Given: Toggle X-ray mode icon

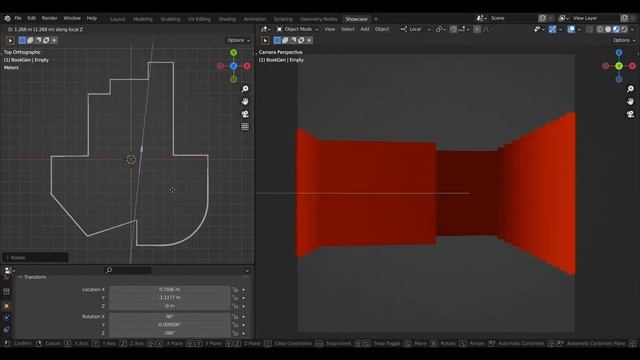Looking at the screenshot, I should (590, 29).
